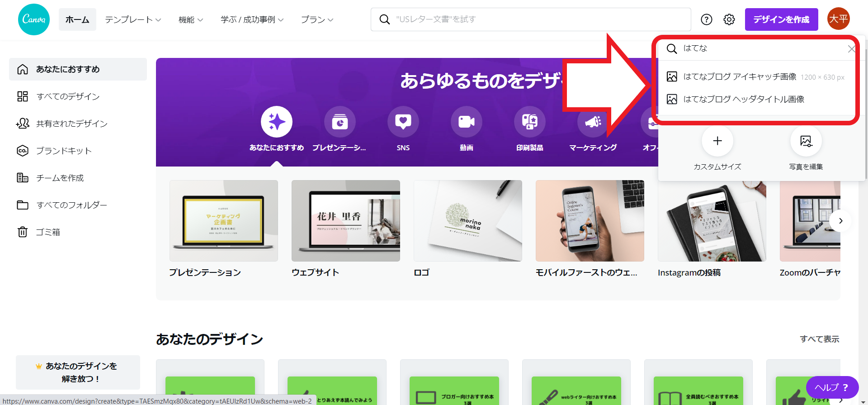The image size is (868, 405).
Task: Expand the 機能 dropdown
Action: tap(191, 19)
